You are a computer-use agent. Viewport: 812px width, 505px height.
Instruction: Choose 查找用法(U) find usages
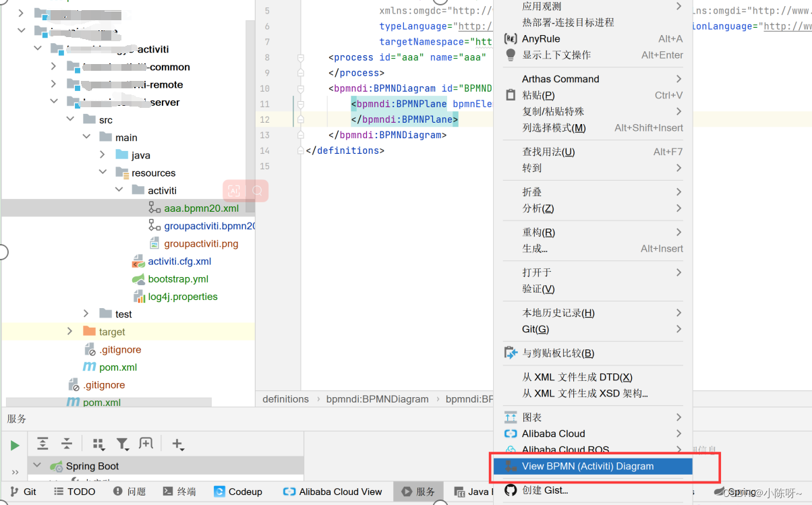(593, 152)
